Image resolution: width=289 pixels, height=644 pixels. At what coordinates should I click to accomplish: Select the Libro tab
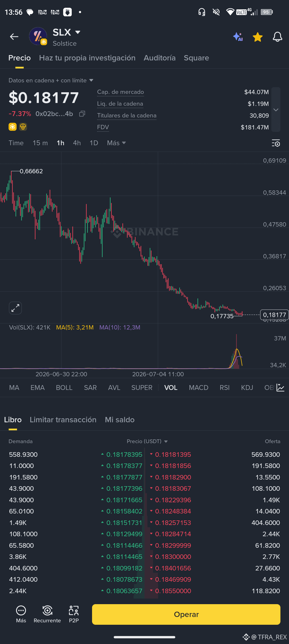[13, 420]
